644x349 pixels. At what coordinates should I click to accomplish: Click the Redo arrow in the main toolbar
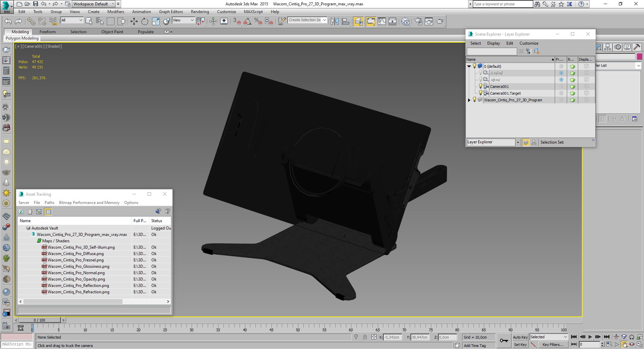[18, 21]
